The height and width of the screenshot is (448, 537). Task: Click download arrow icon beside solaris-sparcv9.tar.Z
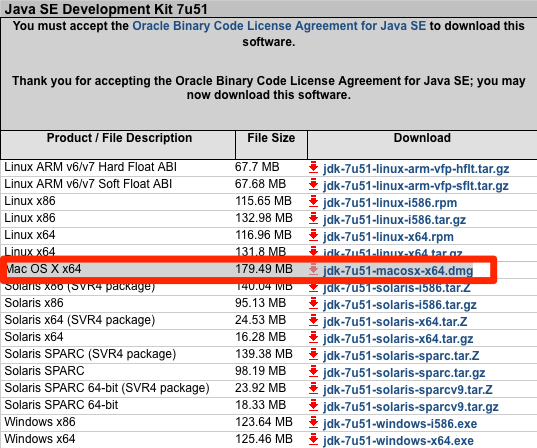[313, 388]
